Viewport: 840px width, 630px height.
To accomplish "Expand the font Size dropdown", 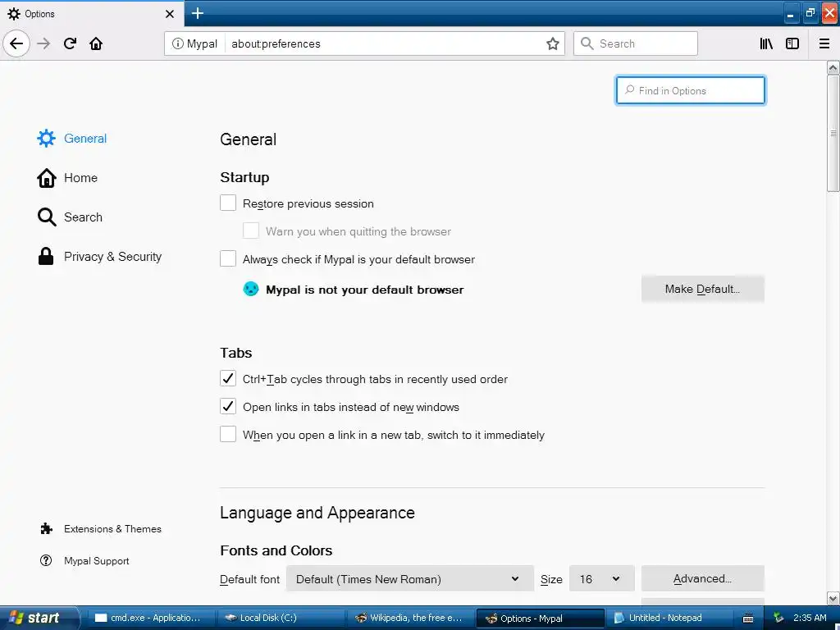I will 601,578.
